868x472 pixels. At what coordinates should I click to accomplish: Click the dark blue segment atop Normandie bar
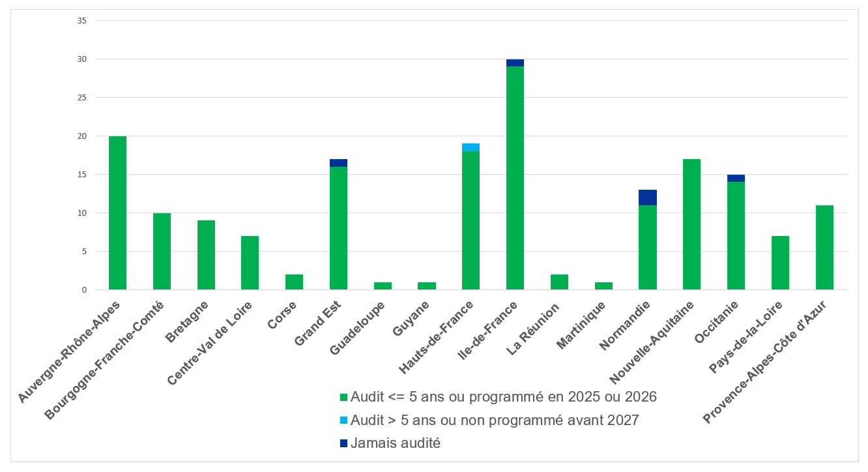tap(648, 198)
